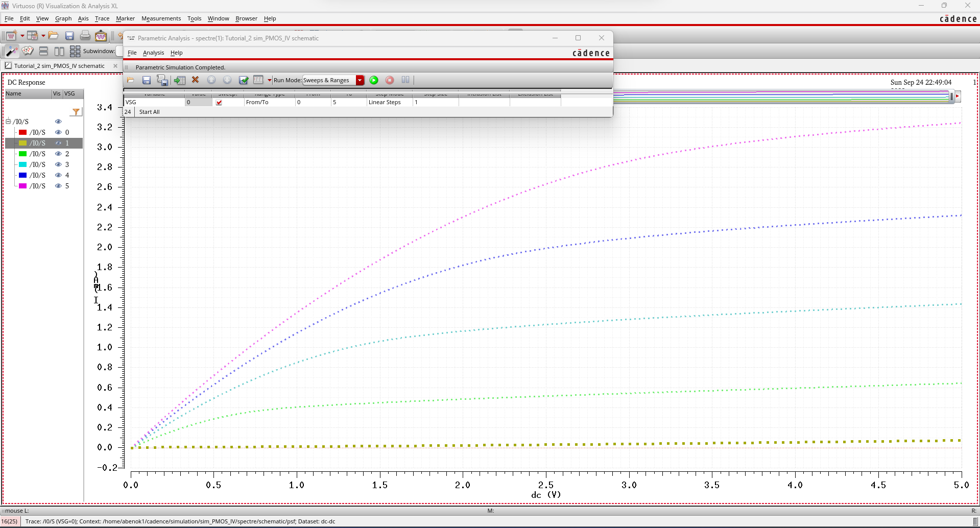Screen dimensions: 980x528
Task: Toggle the VSG sweep checkbox
Action: 219,102
